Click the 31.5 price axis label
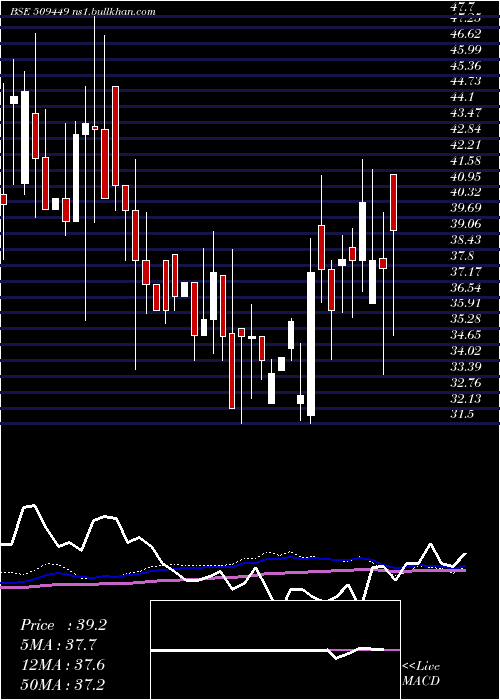500x700 pixels. coord(463,414)
